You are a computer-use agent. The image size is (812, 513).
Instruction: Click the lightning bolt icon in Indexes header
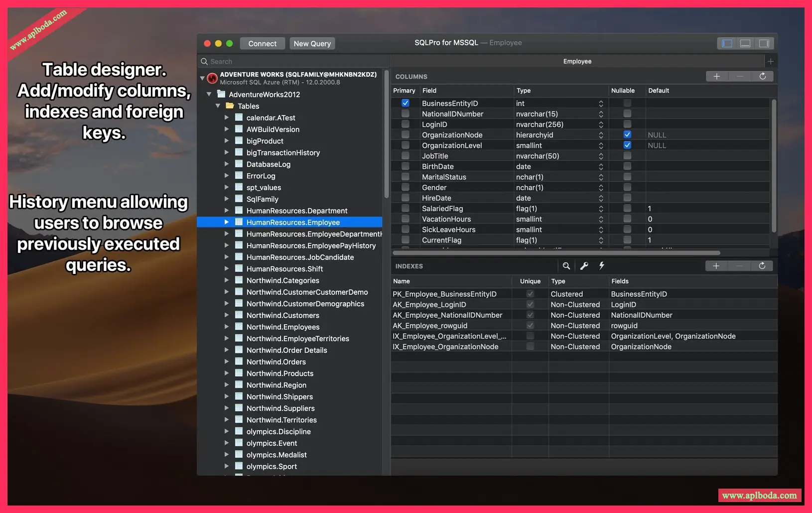point(602,266)
